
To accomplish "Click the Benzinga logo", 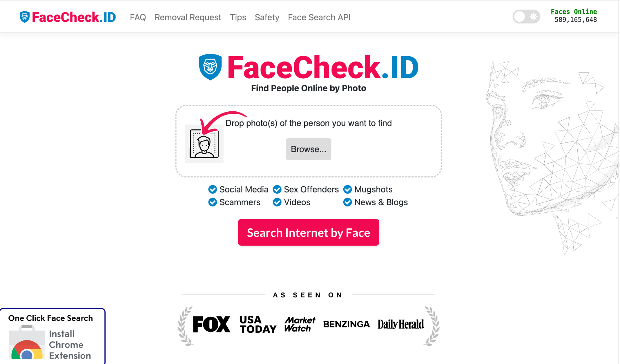I will pyautogui.click(x=346, y=324).
